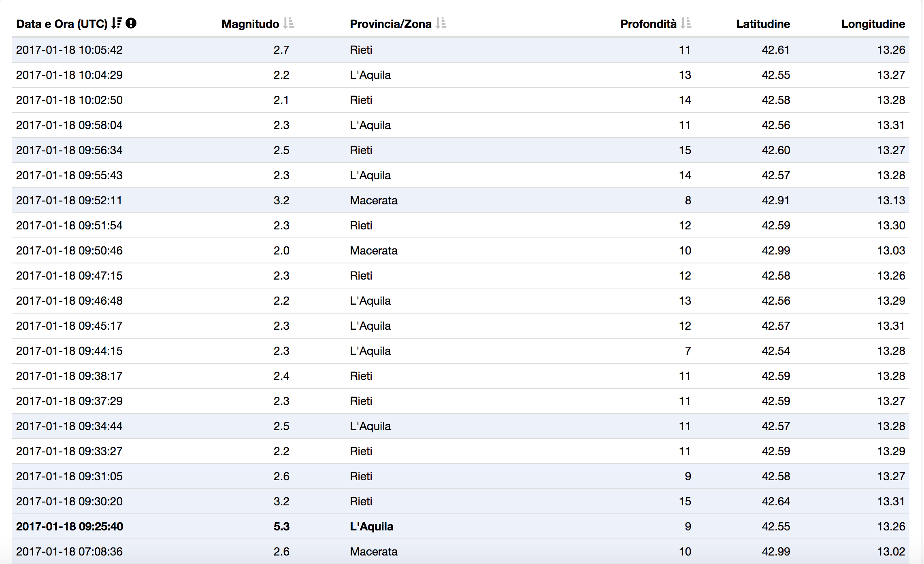Click the Longitudine column header
Viewport: 924px width, 564px height.
coord(873,24)
